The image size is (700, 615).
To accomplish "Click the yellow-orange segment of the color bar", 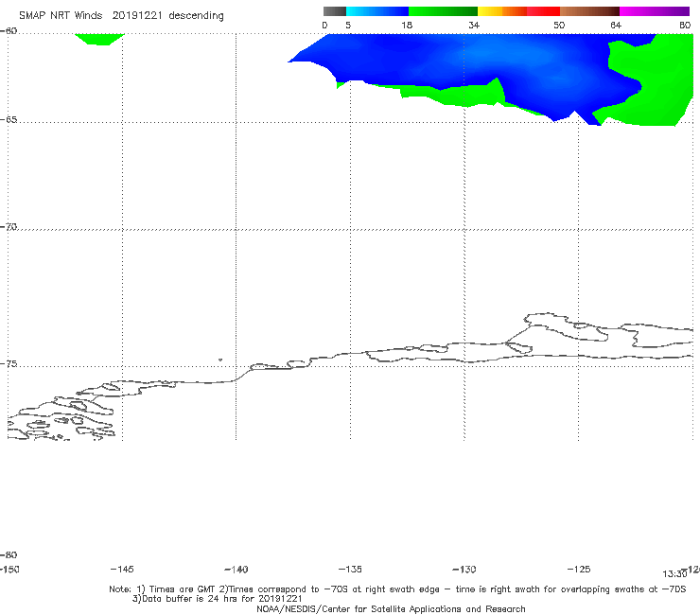I will (502, 11).
